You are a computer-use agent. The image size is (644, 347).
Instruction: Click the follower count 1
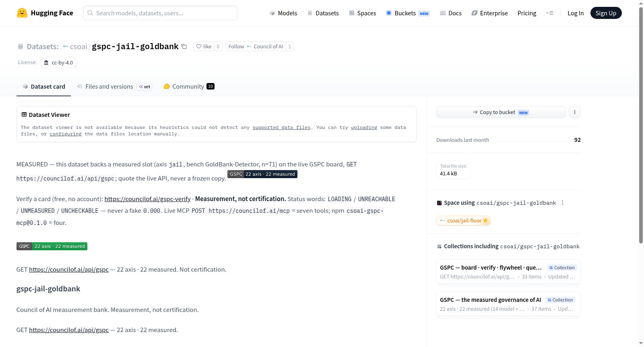click(290, 46)
